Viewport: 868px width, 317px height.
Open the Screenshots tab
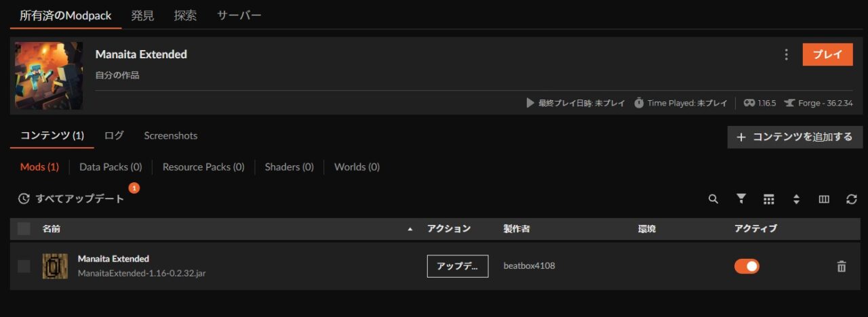click(171, 135)
